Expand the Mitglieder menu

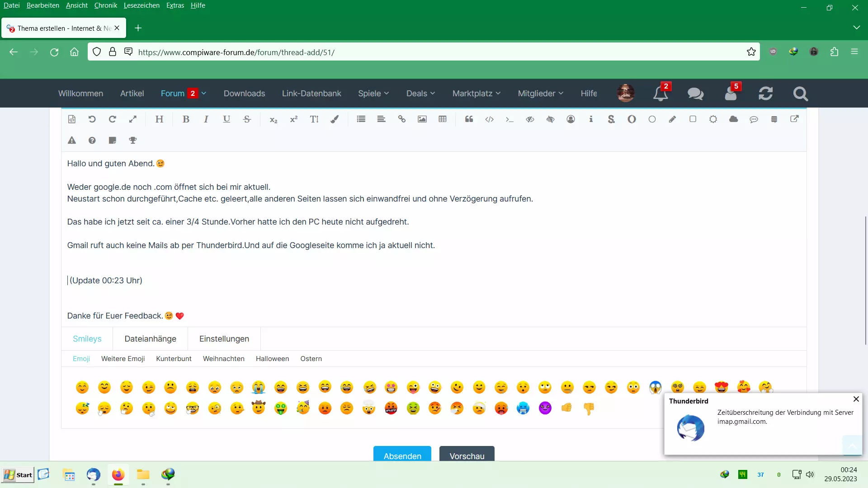click(541, 94)
